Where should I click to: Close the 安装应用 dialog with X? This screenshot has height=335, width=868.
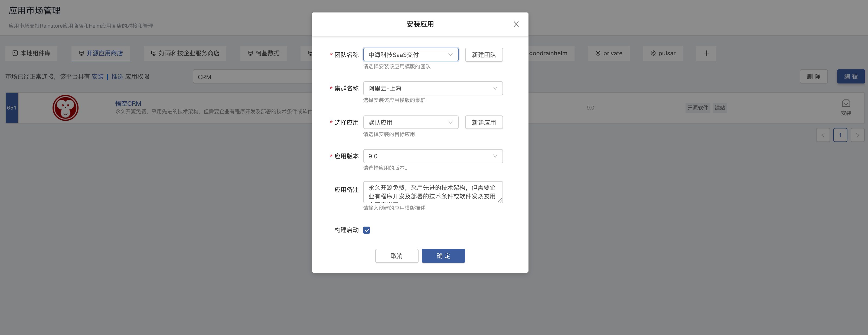click(516, 24)
